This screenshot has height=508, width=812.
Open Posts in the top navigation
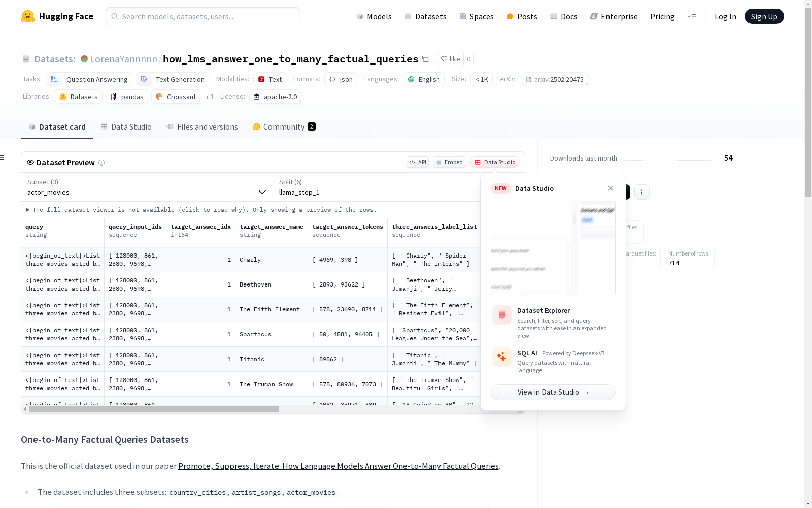522,16
